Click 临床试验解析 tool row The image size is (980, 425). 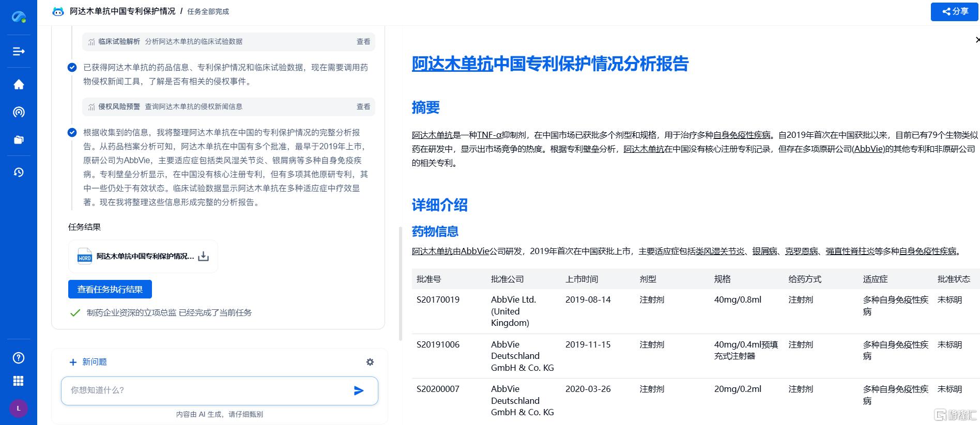pos(228,42)
